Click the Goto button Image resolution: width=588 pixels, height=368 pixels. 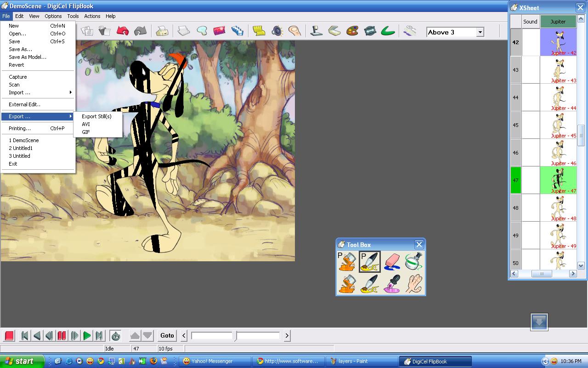tap(167, 336)
